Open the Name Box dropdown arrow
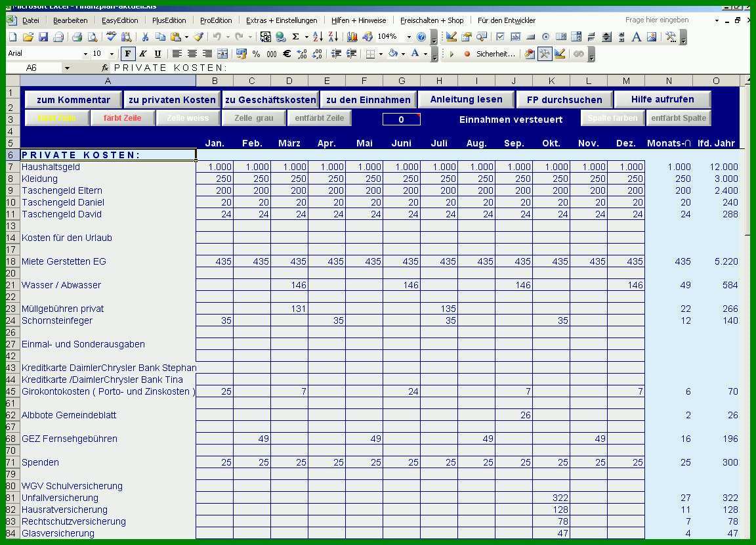Image resolution: width=756 pixels, height=545 pixels. point(67,68)
